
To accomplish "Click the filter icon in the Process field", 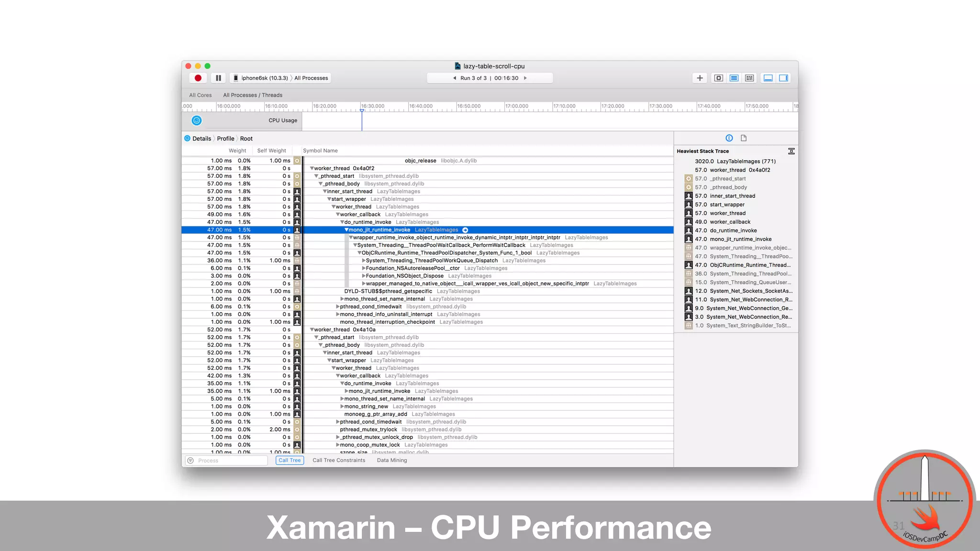I will tap(190, 461).
